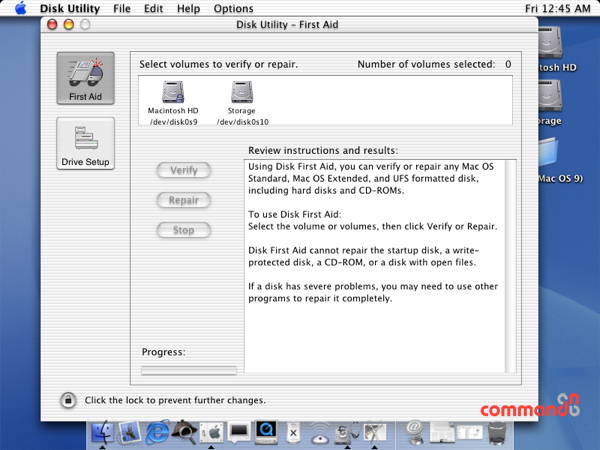Open the Edit menu
This screenshot has width=600, height=450.
(153, 8)
